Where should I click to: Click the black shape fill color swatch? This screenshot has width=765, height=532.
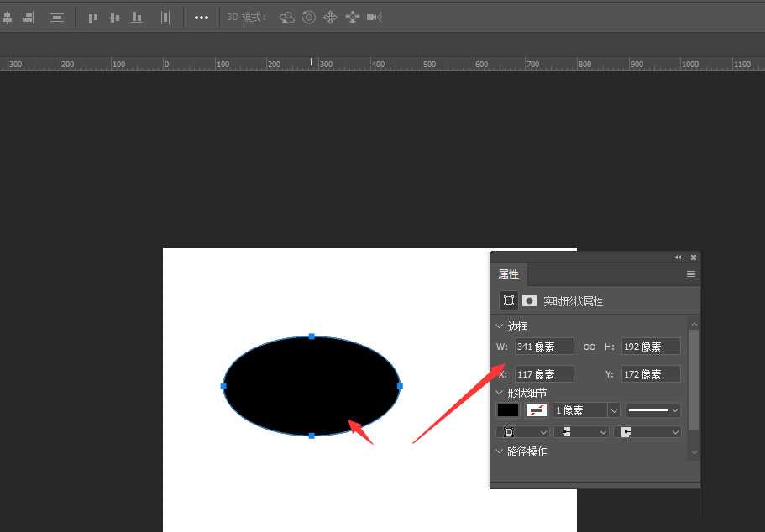click(507, 409)
